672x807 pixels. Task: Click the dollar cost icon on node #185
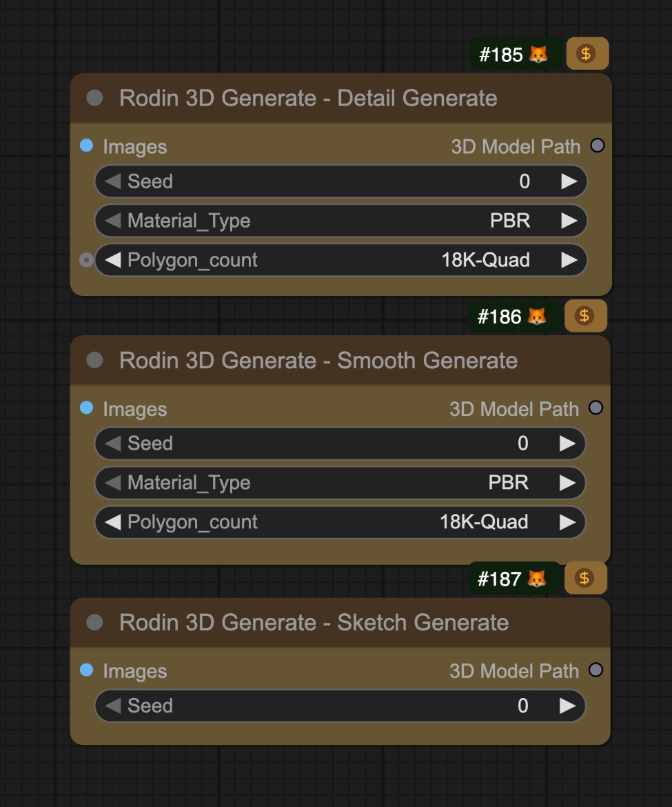click(587, 53)
